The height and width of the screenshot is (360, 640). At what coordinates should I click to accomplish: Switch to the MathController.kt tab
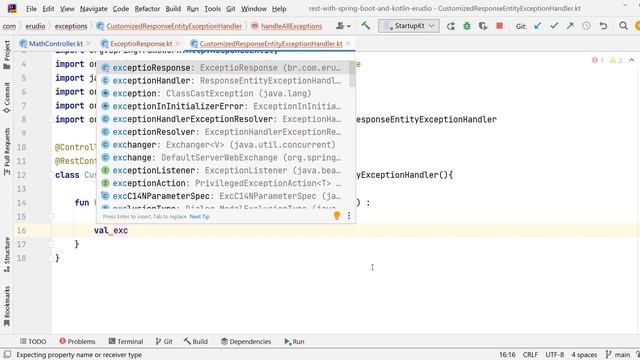click(56, 43)
